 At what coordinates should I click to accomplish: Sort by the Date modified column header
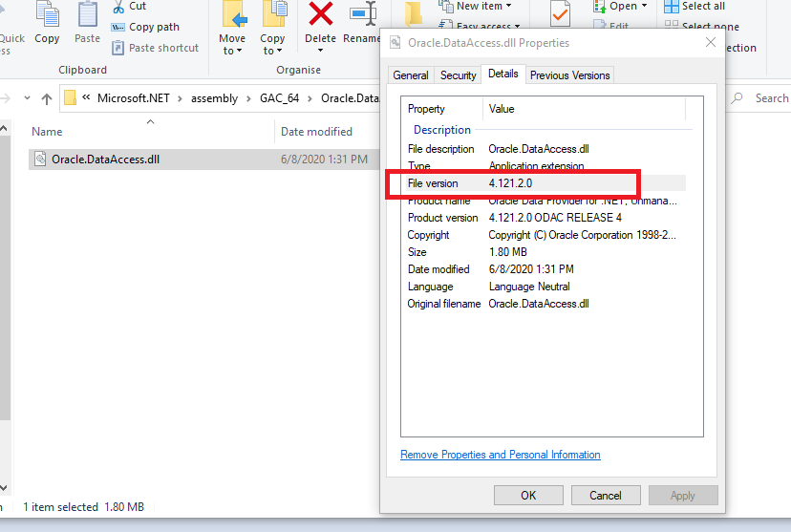(316, 132)
